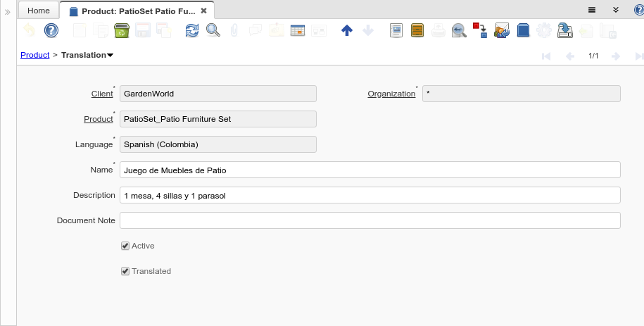Open the Archive Viewer icon
The image size is (644, 326).
tap(417, 30)
